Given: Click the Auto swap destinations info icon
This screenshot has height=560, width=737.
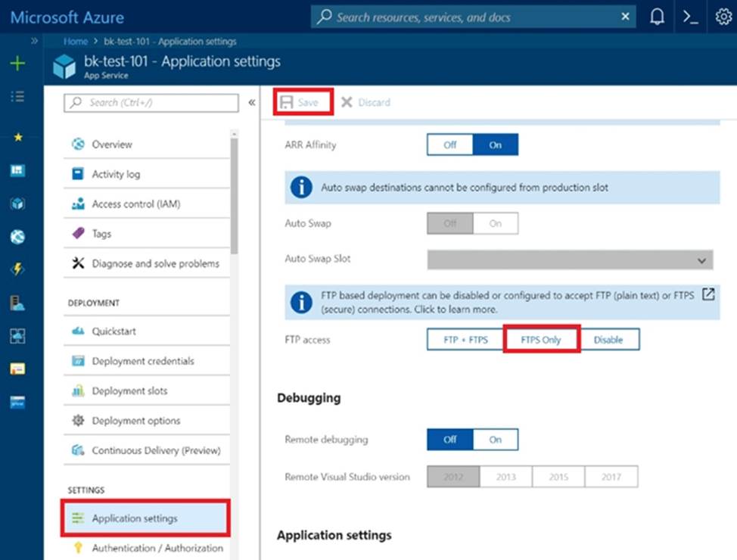Looking at the screenshot, I should coord(301,187).
